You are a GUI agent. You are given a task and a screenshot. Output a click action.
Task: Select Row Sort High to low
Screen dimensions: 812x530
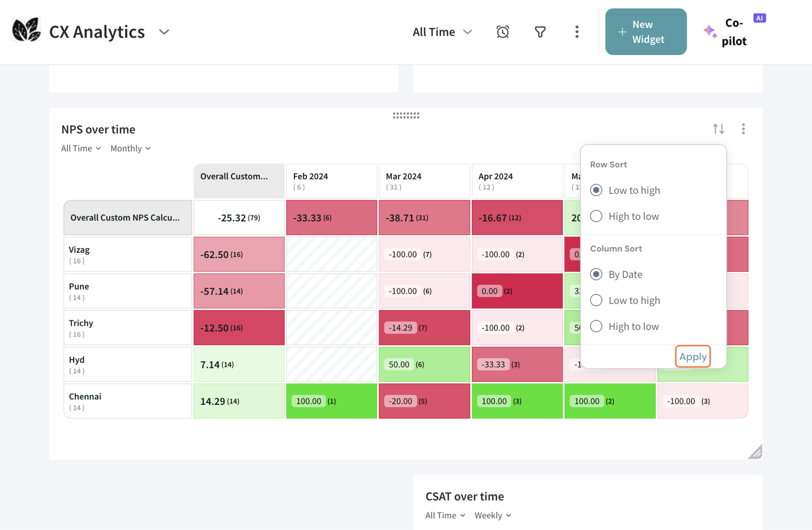pyautogui.click(x=596, y=216)
